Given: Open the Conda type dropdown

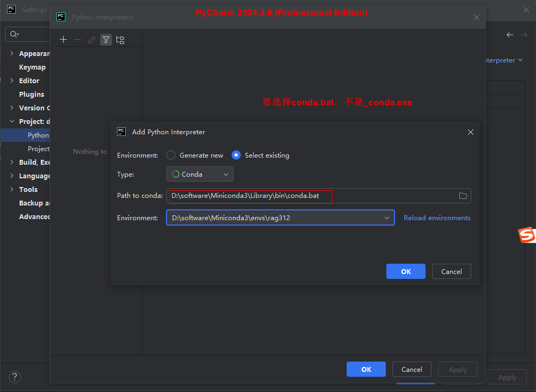Looking at the screenshot, I should (x=200, y=174).
